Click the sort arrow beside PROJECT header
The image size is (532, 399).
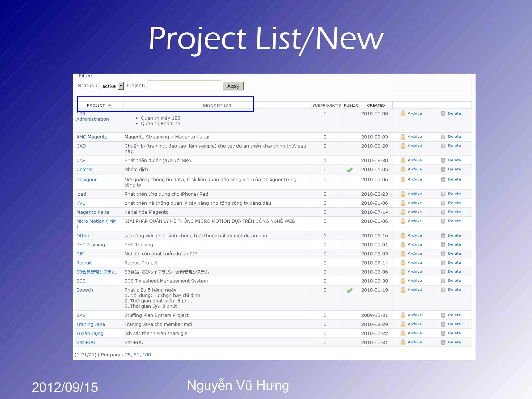[110, 105]
